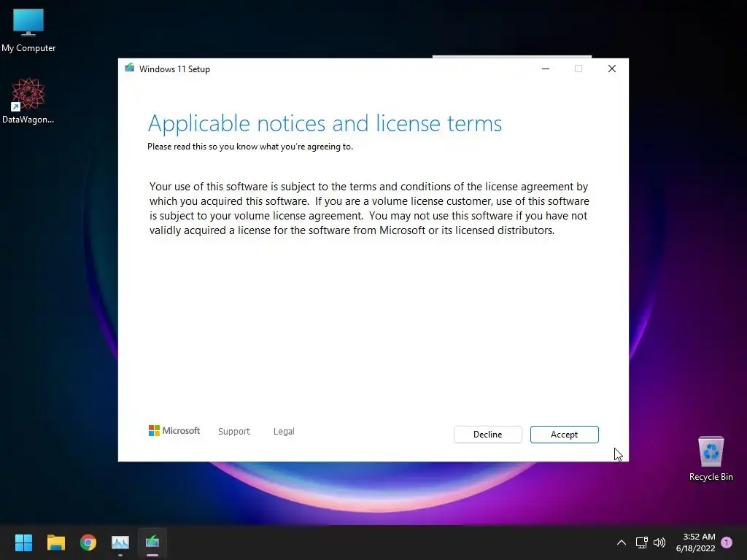Viewport: 747px width, 560px height.
Task: Open My Computer desktop icon
Action: [x=28, y=31]
